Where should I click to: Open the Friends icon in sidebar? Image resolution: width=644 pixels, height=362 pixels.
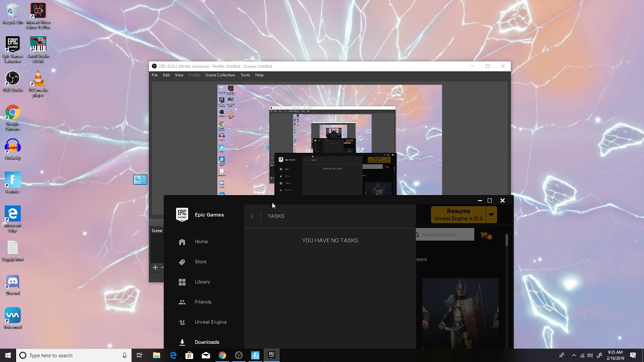[182, 302]
